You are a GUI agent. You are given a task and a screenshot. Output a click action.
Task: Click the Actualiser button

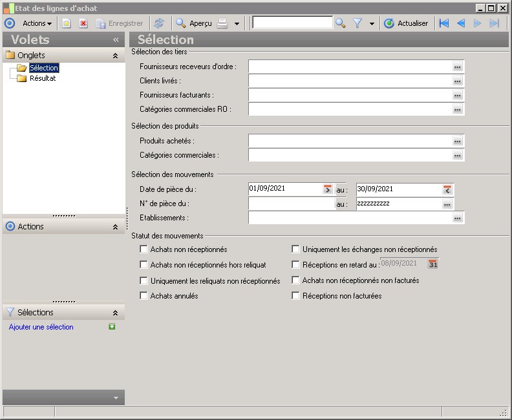point(406,23)
